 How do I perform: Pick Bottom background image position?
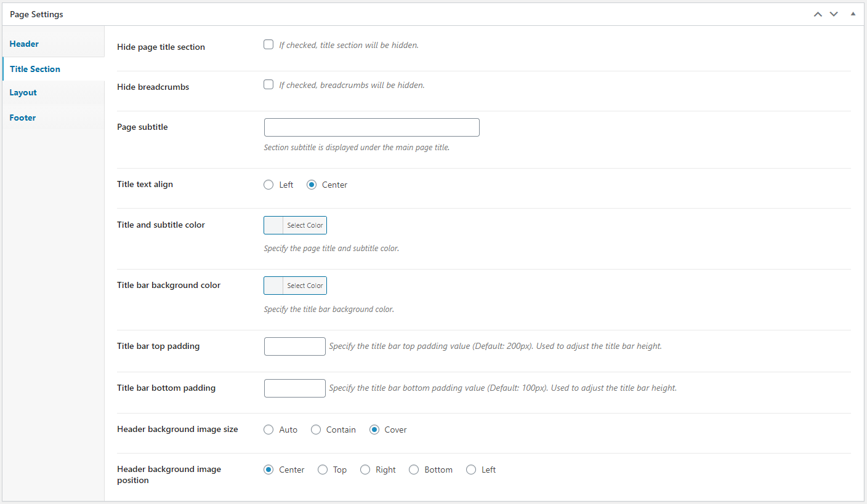pos(414,470)
